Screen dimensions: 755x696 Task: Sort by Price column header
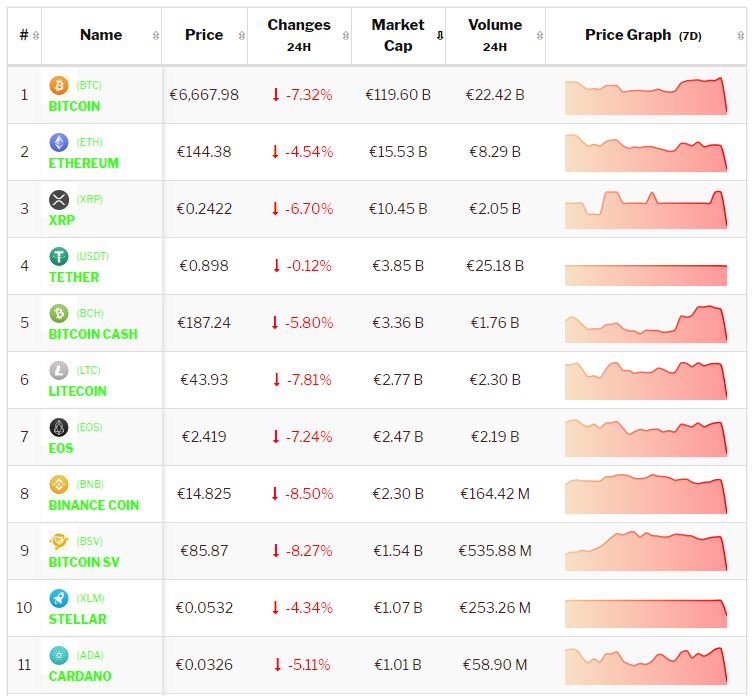[204, 35]
